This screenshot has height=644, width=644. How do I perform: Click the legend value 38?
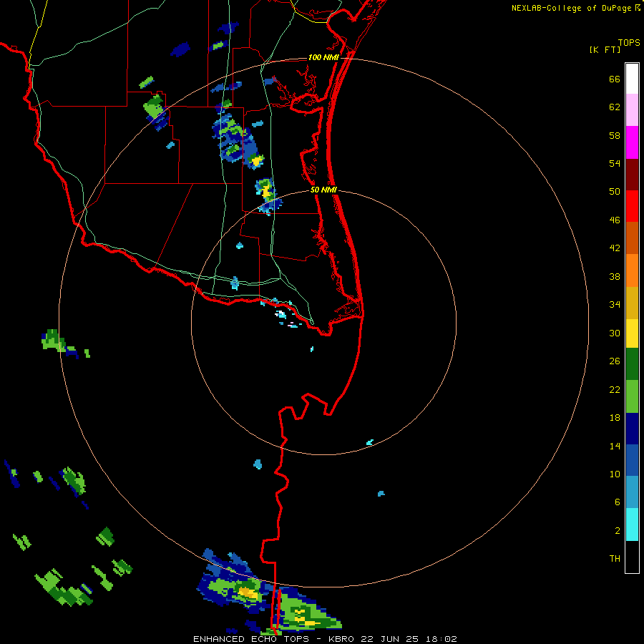[615, 276]
